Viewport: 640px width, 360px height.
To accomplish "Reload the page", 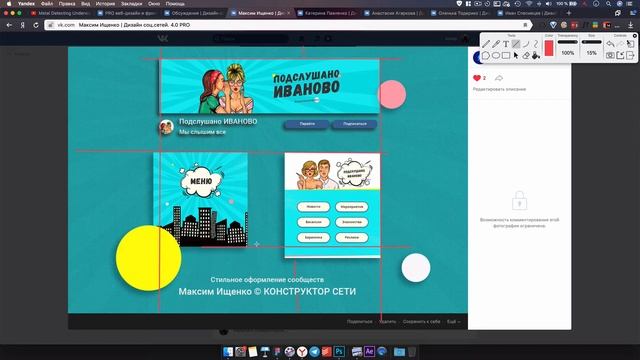I will [x=36, y=25].
